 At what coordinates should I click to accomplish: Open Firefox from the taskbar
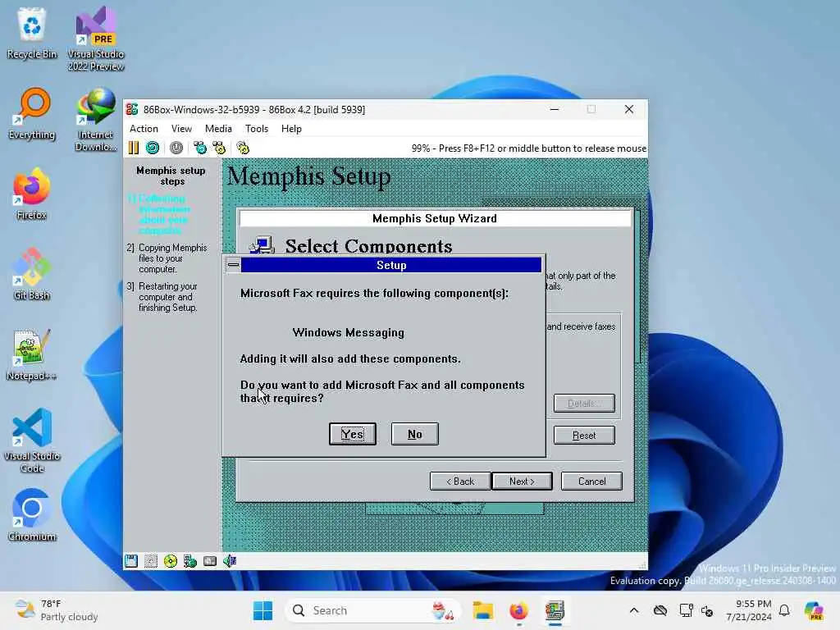point(518,610)
